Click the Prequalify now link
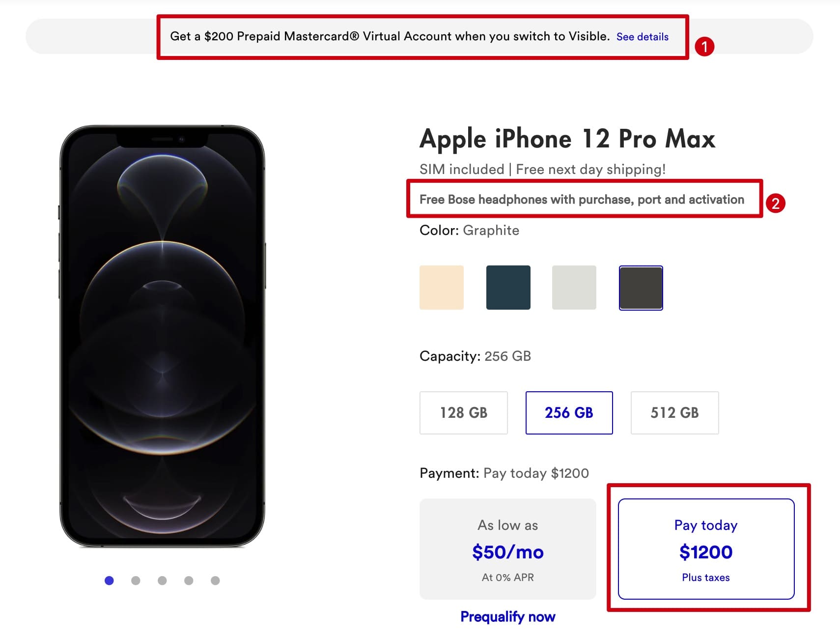 [507, 616]
